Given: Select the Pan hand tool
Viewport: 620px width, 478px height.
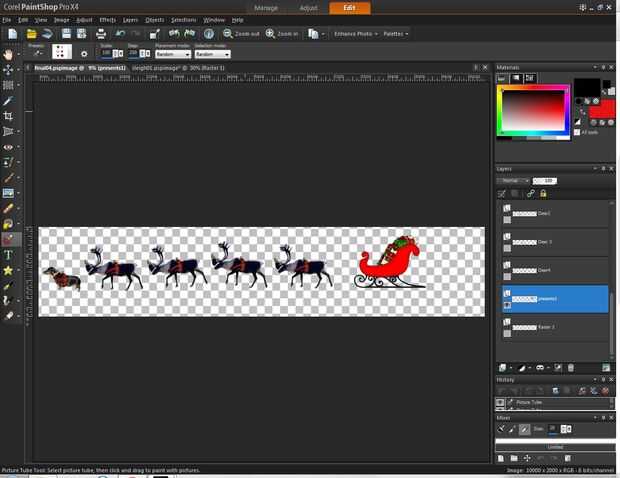Looking at the screenshot, I should click(x=8, y=54).
